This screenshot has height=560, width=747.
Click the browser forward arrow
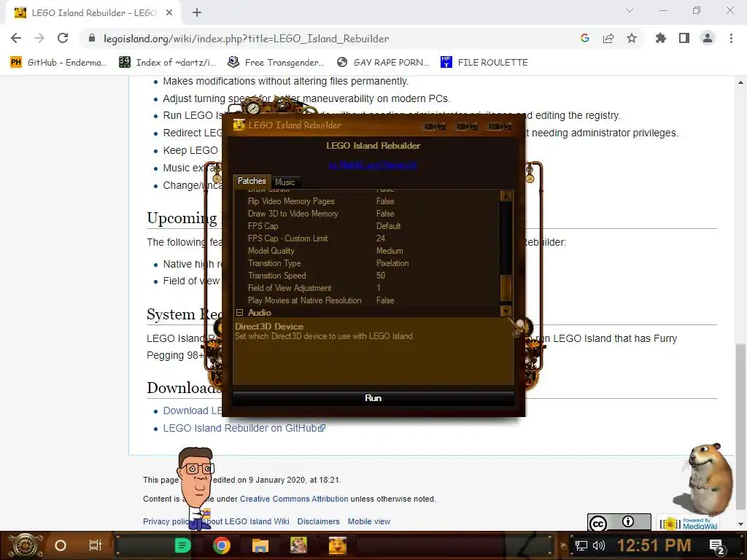pyautogui.click(x=39, y=38)
